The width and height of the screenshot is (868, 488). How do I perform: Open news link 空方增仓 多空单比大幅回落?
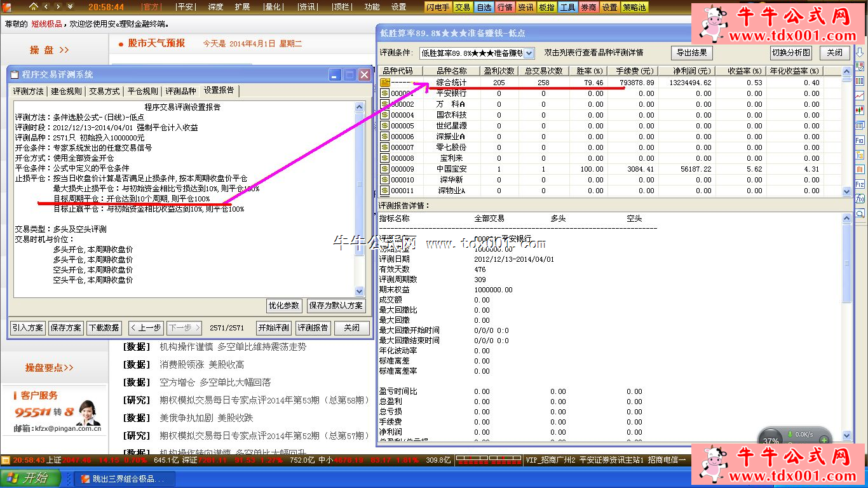point(215,383)
